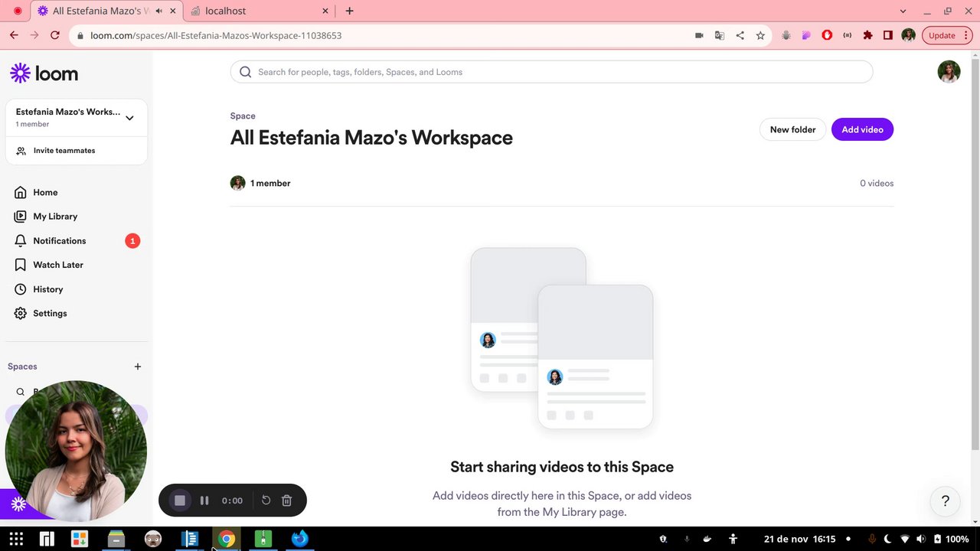This screenshot has width=980, height=551.
Task: Open the accessibility menu in the system tray
Action: [x=733, y=539]
